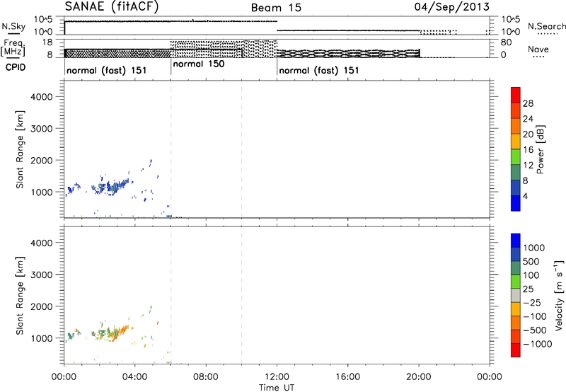This screenshot has height=392, width=566.
Task: Click the "16" tick on Power colorbar
Action: click(528, 150)
